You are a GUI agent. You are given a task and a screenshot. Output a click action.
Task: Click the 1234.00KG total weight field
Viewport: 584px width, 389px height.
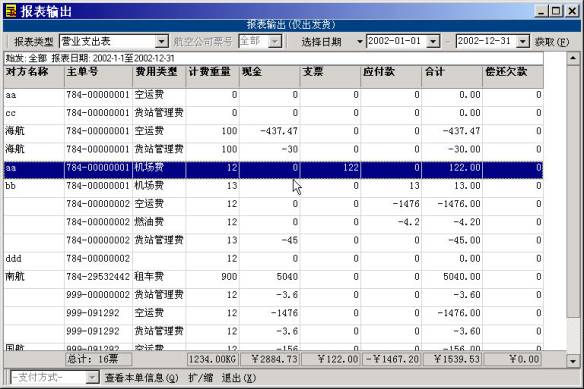[212, 359]
